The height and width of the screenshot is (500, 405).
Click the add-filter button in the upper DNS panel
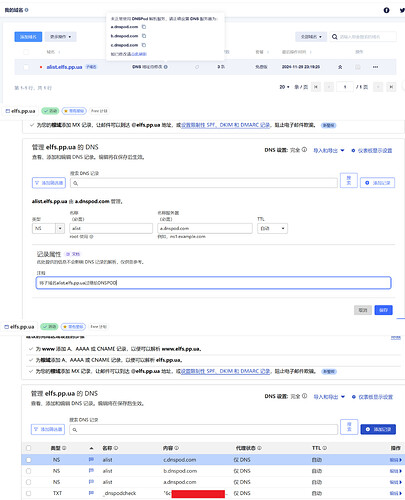(49, 183)
